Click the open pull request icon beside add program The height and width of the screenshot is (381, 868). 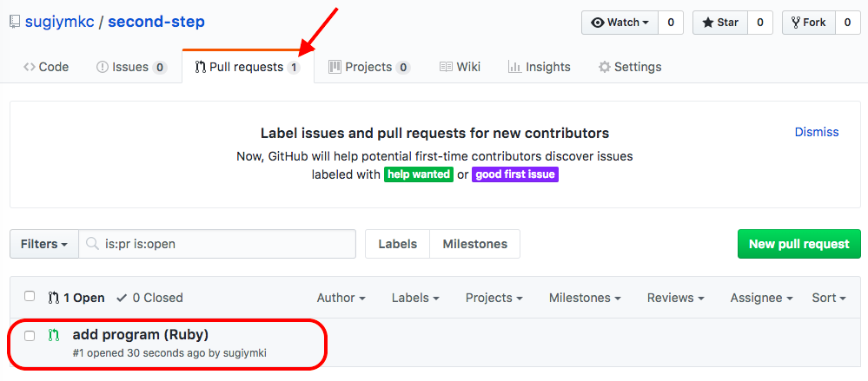[x=54, y=335]
